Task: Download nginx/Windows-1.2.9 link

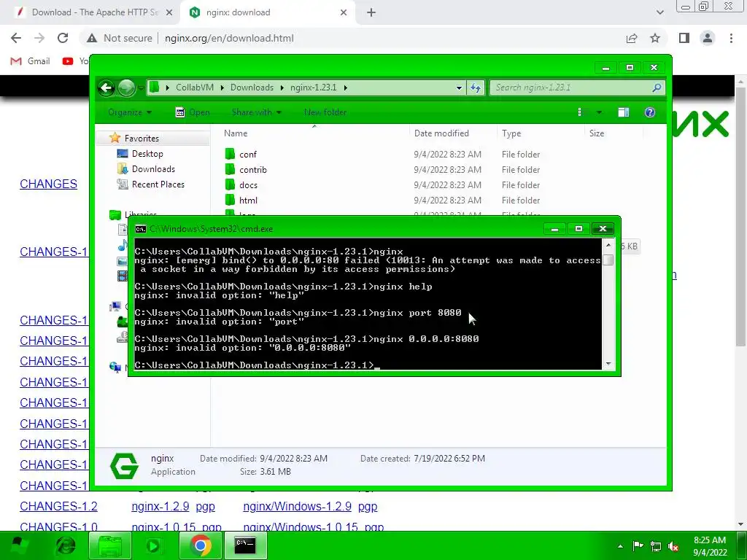Action: tap(298, 506)
